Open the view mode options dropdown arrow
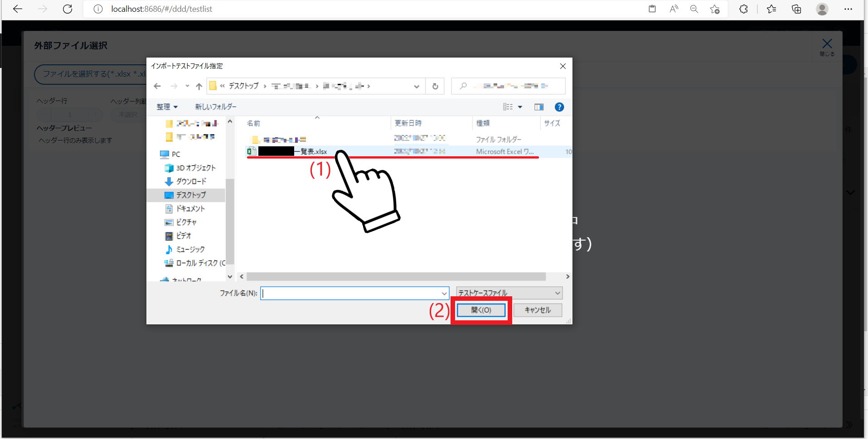868x439 pixels. pos(520,107)
